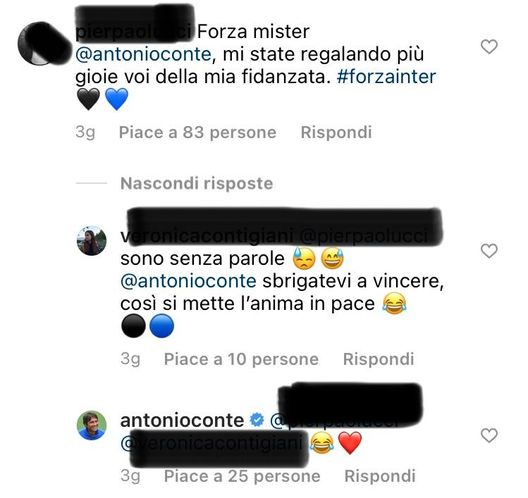528x498 pixels.
Task: Open veronicacontigiani's profile picture
Action: click(92, 240)
